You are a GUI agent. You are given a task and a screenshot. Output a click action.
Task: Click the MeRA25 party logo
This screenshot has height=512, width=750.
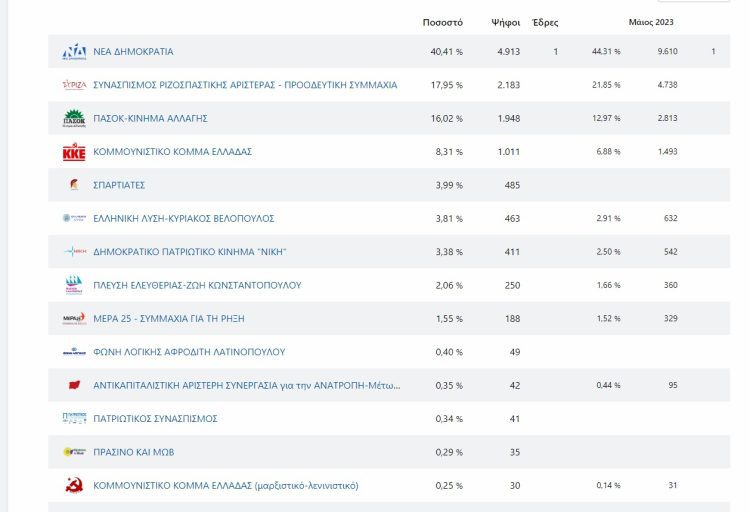(x=74, y=319)
